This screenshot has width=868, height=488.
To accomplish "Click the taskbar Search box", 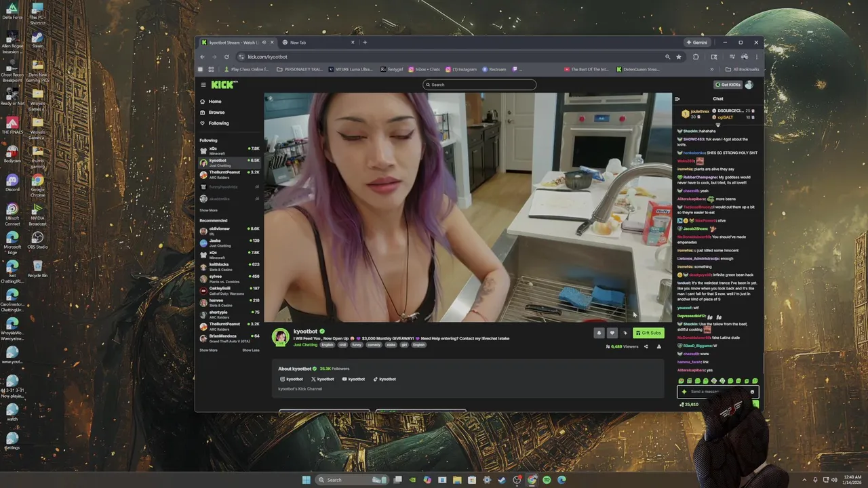I will tap(351, 480).
